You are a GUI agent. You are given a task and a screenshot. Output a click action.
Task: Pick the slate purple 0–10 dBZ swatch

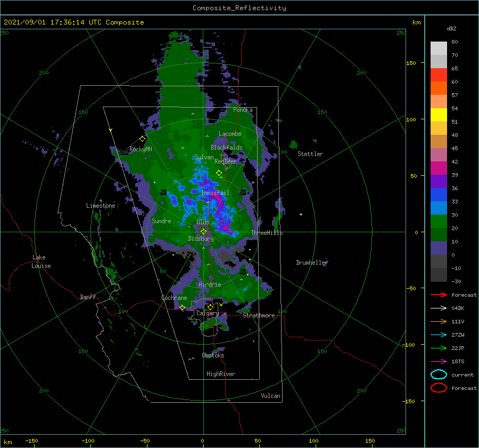point(439,248)
